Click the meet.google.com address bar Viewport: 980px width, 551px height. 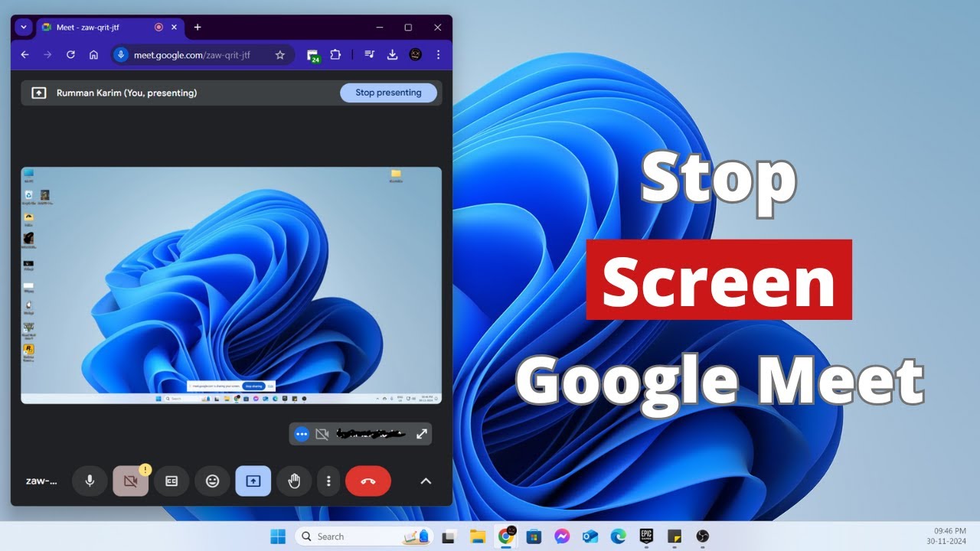202,55
